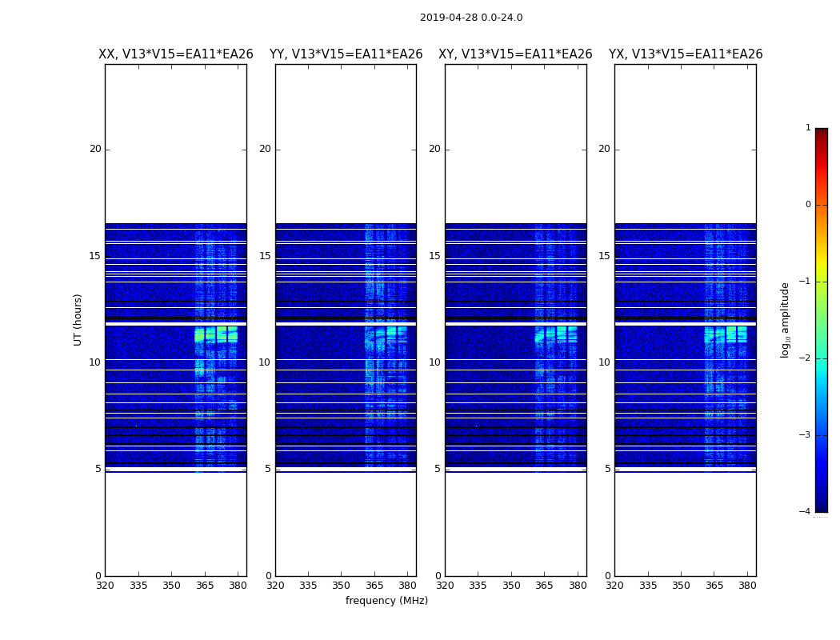
Task: Click the "5" hour tick of XX panel
Action: point(98,469)
